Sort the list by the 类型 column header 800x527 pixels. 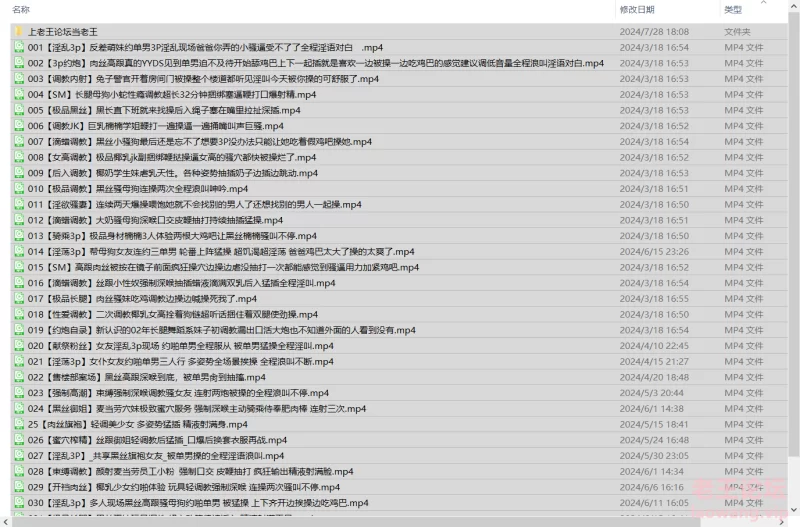[733, 9]
